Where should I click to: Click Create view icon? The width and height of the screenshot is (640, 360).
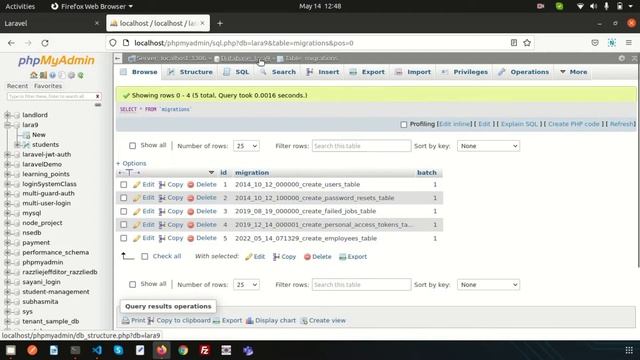coord(304,321)
